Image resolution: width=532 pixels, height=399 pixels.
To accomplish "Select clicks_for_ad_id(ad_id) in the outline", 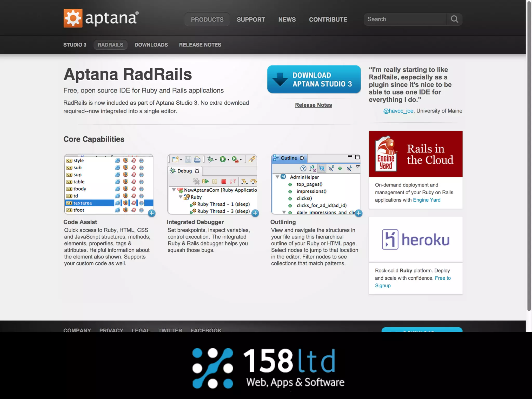I will tap(321, 205).
